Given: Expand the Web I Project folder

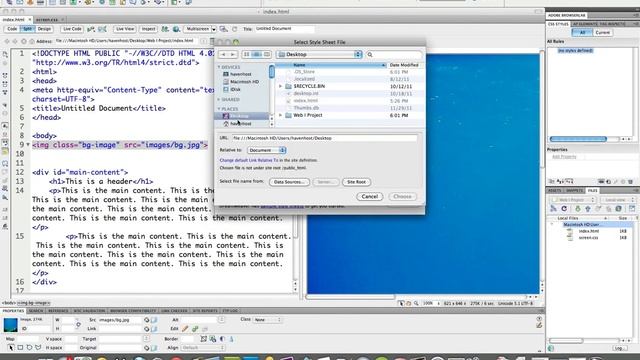Looking at the screenshot, I should [x=280, y=116].
